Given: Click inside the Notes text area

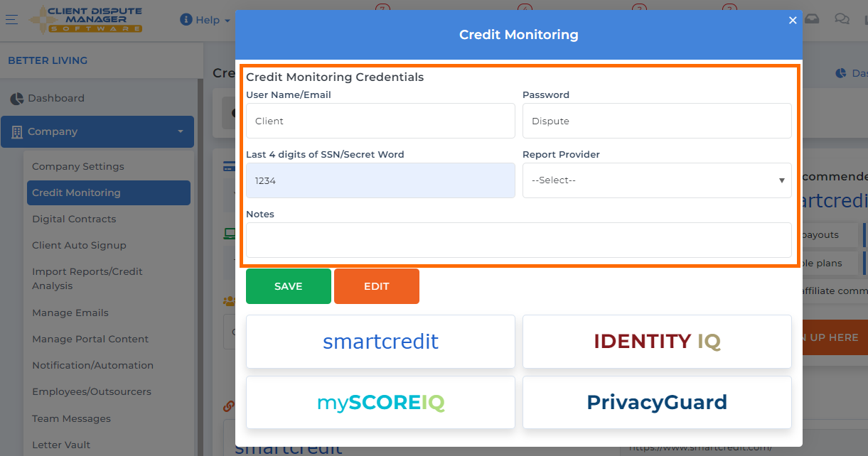Looking at the screenshot, I should (x=518, y=240).
